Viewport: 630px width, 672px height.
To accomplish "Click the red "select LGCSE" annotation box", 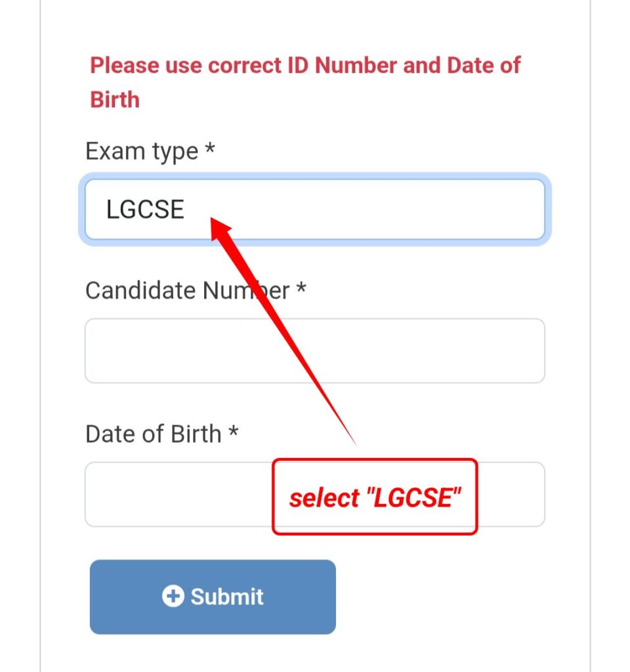I will click(x=375, y=497).
